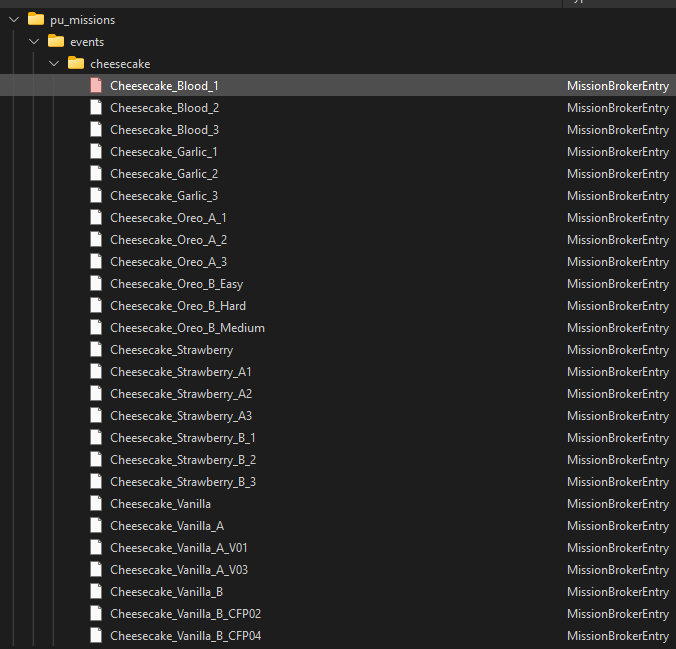Select the Cheesecake_Oreo_A_1 entry name

168,218
